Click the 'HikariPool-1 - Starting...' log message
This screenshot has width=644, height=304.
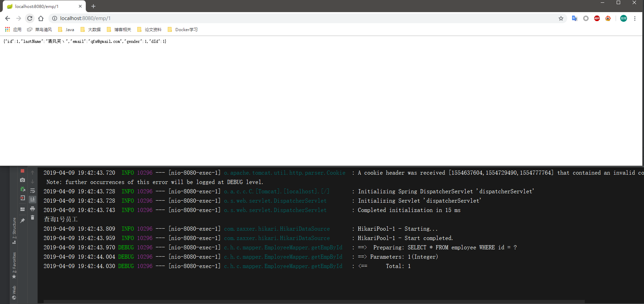tap(398, 229)
